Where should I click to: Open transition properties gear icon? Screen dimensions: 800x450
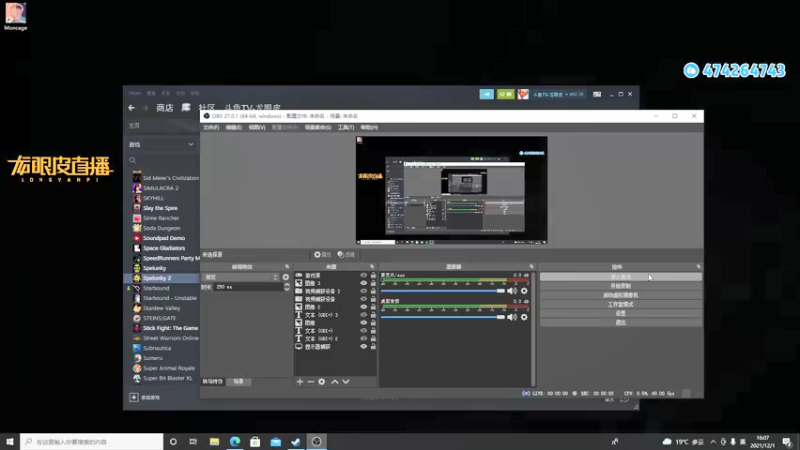click(x=286, y=277)
